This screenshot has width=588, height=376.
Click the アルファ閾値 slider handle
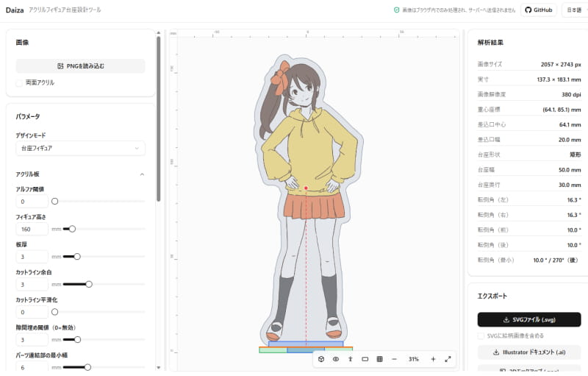click(x=54, y=202)
